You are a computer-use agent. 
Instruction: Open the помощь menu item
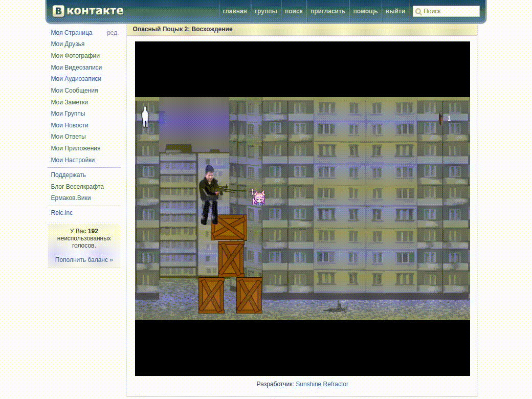[365, 11]
